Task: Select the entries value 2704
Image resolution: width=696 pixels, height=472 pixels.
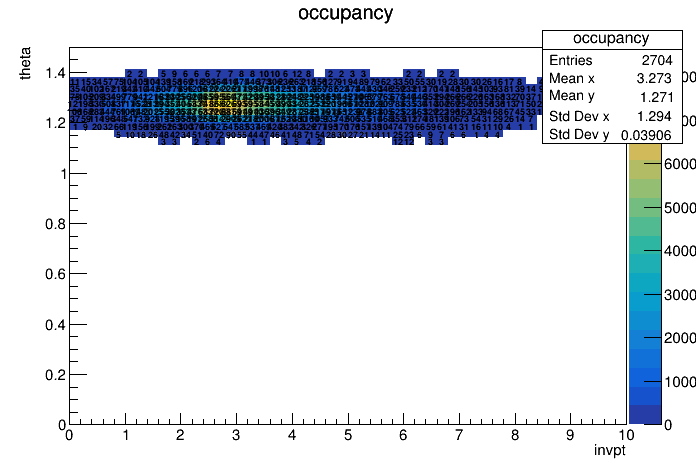Action: [x=657, y=60]
